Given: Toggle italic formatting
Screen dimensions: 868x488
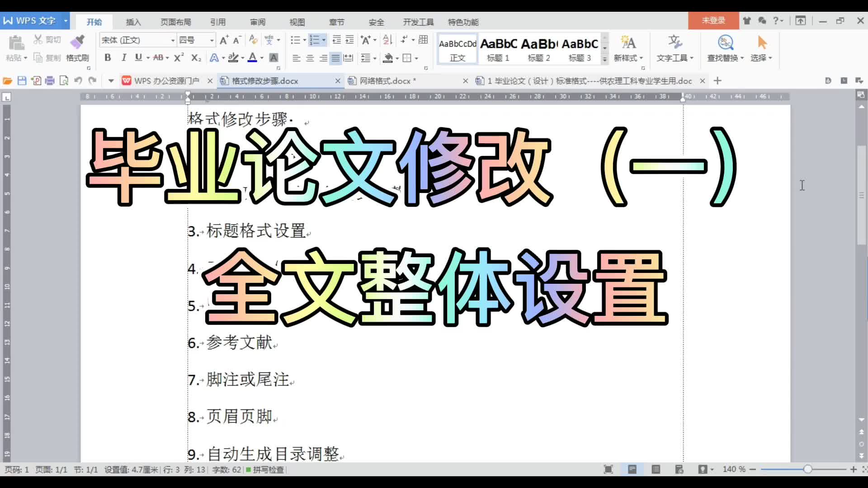Looking at the screenshot, I should click(x=123, y=57).
